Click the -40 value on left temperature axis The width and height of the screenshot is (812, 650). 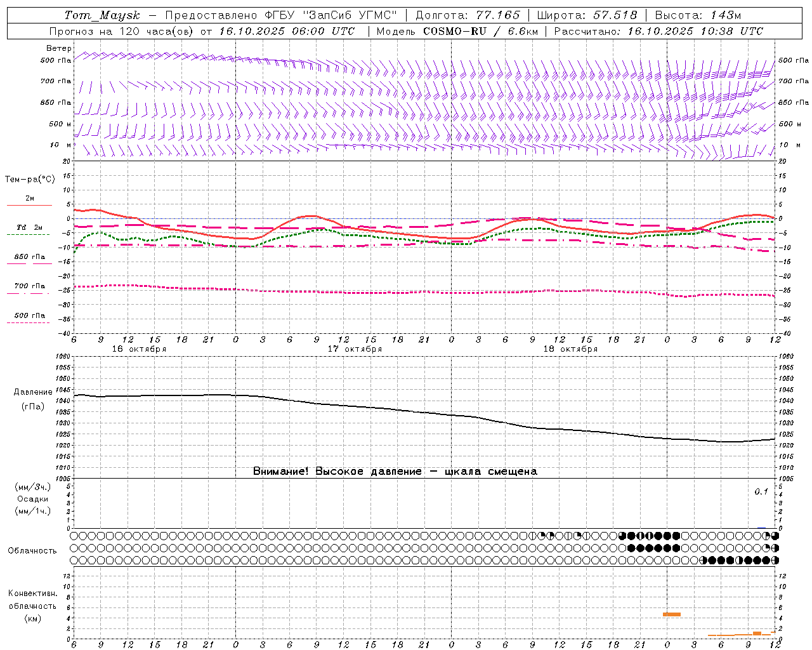(65, 333)
